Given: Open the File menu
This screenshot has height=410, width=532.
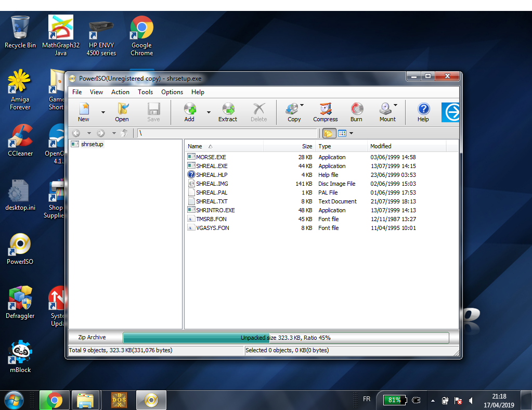Looking at the screenshot, I should (x=77, y=92).
